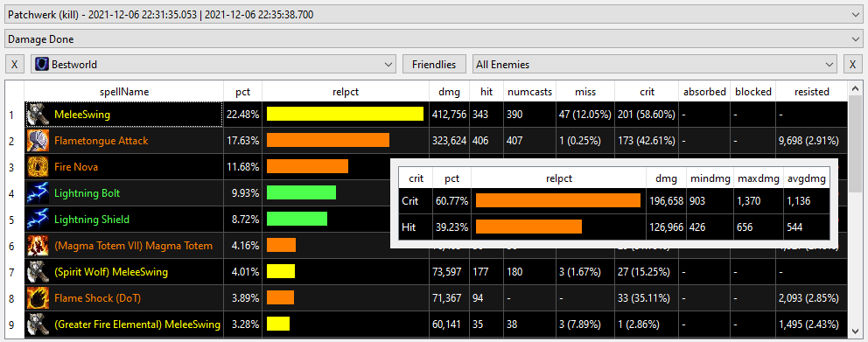Click the 1,495 (2.43%) resisted cell
Image resolution: width=868 pixels, height=342 pixels.
(811, 324)
